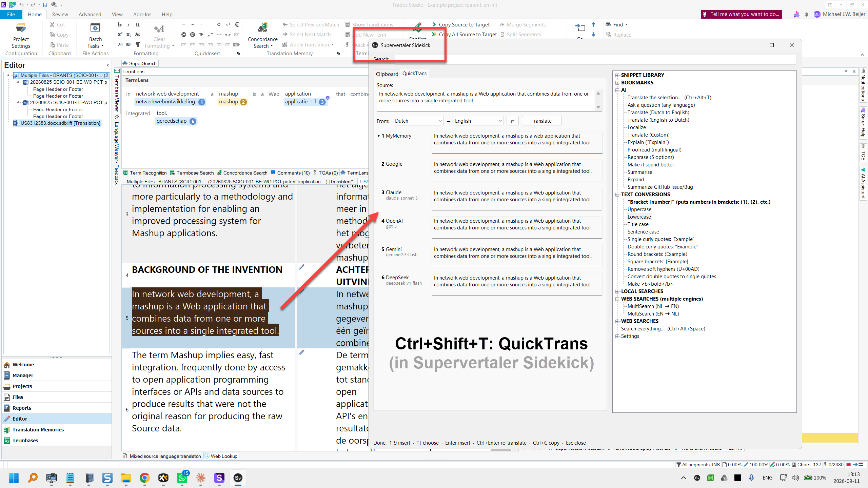Insert registered trademark symbol
Viewport: 868px width, 488px height.
click(192, 34)
